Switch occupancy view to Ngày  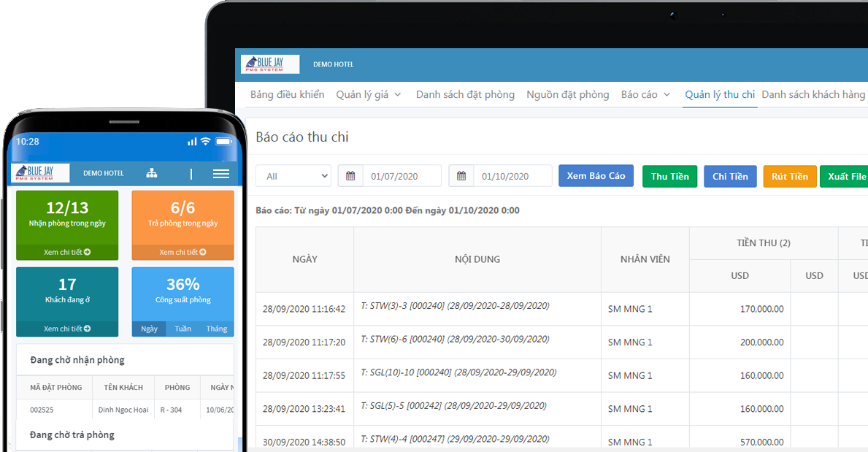[x=149, y=329]
